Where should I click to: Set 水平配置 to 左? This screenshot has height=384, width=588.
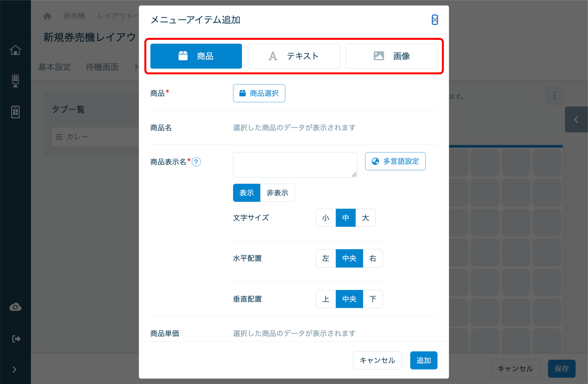(326, 258)
